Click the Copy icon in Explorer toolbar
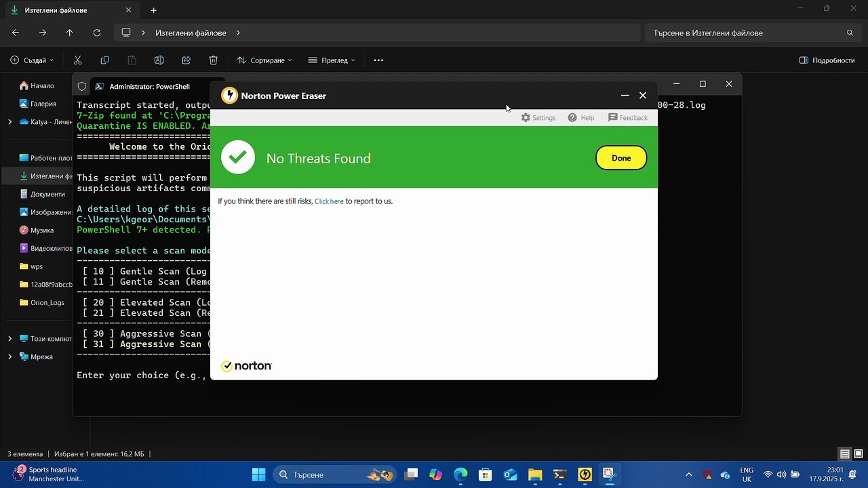 pos(105,60)
